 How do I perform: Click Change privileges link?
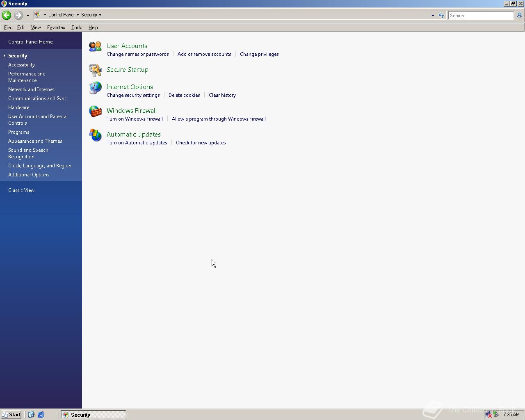tap(259, 54)
